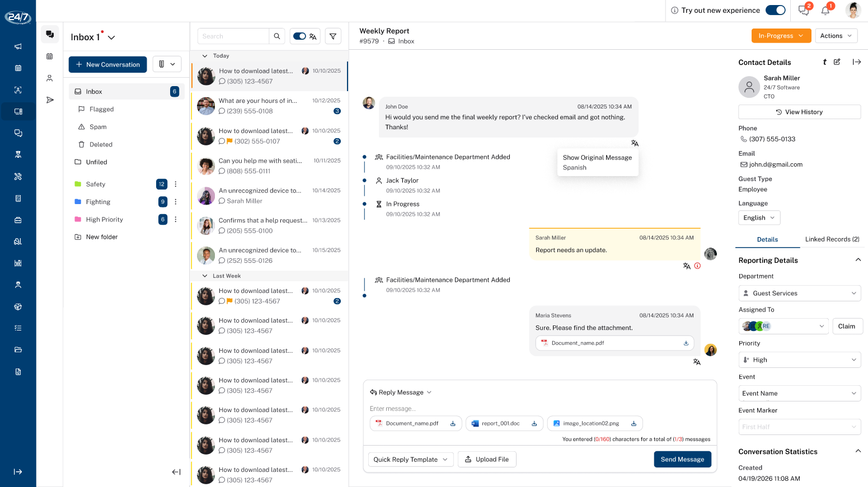Click the search magnifier icon

pyautogui.click(x=277, y=36)
